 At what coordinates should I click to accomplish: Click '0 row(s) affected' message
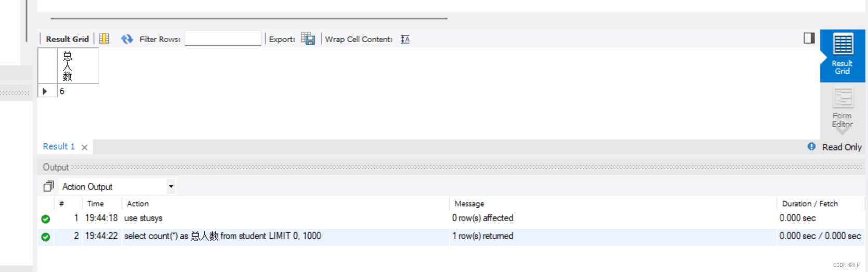(482, 218)
